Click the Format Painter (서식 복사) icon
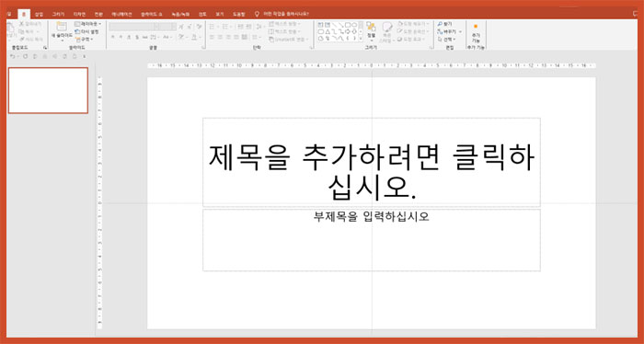Screen dimensions: 644x344 21,40
